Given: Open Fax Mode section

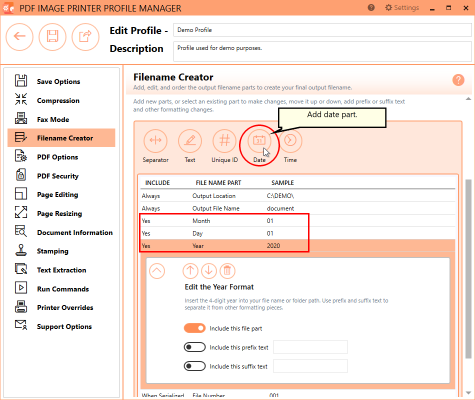Looking at the screenshot, I should coord(62,119).
